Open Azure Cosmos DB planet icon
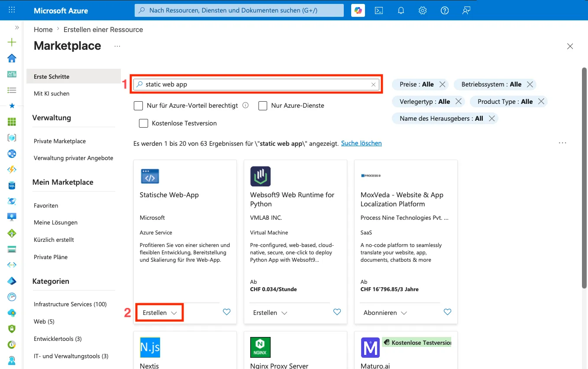 click(x=12, y=201)
